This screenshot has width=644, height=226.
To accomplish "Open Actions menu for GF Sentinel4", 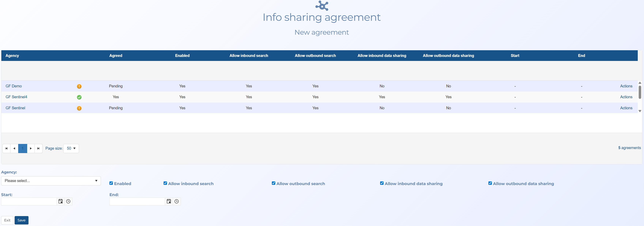I will pyautogui.click(x=626, y=97).
